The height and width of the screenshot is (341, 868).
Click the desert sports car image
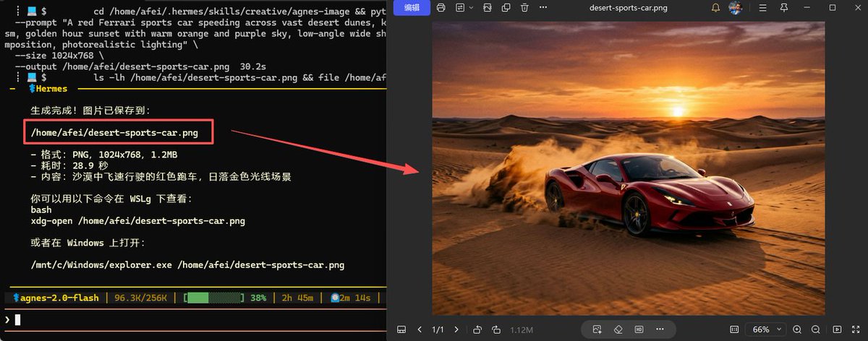coord(629,168)
